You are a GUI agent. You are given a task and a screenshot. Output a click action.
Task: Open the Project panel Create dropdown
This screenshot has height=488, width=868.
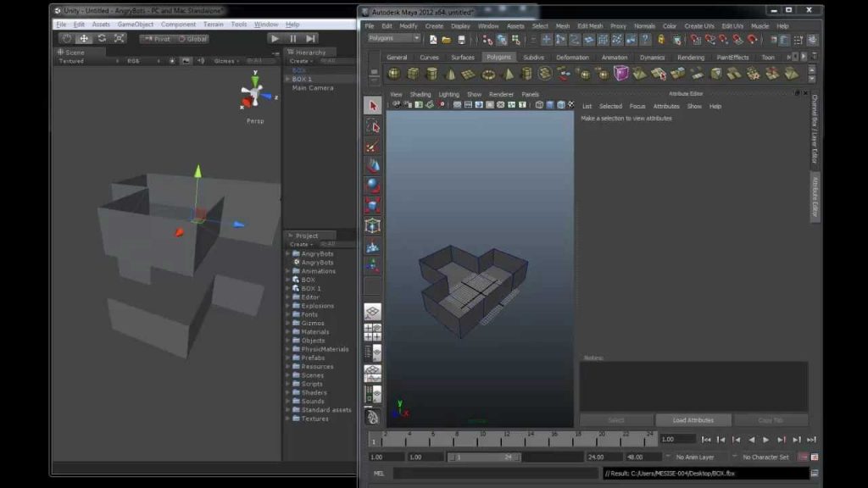301,244
